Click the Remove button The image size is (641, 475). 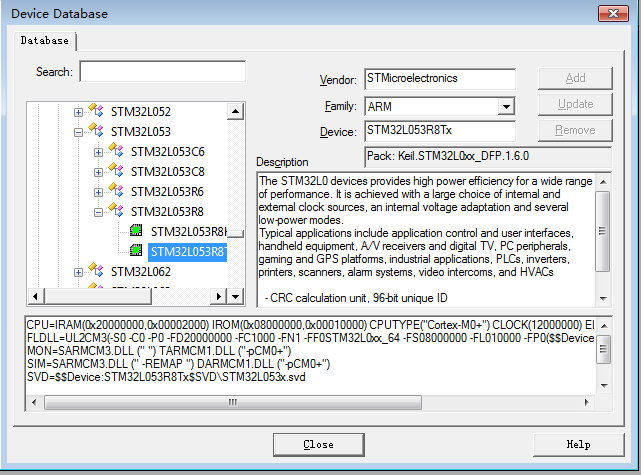575,130
